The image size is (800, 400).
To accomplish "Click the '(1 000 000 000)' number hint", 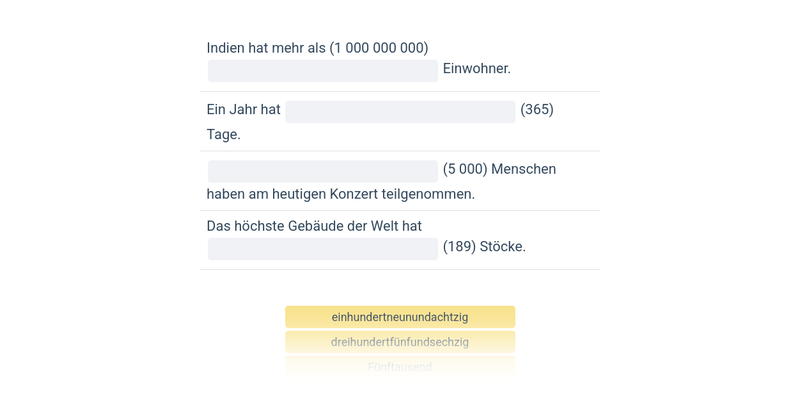I will point(379,48).
